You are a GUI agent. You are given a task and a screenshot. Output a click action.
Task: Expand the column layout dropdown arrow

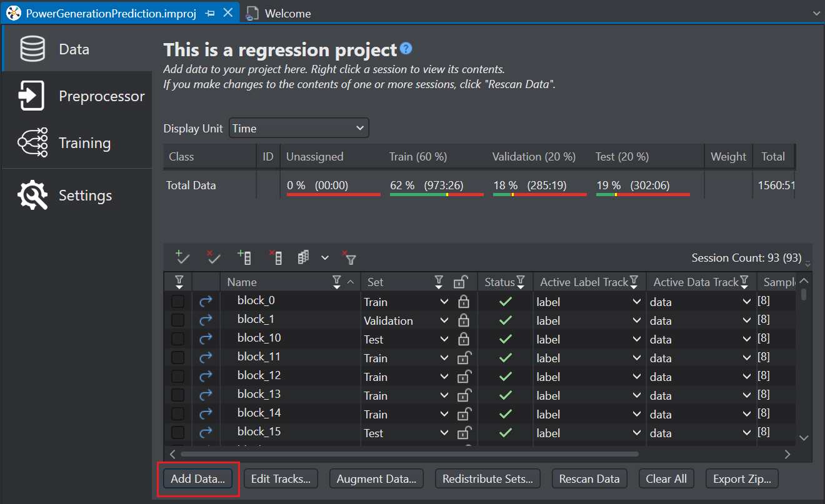click(324, 257)
